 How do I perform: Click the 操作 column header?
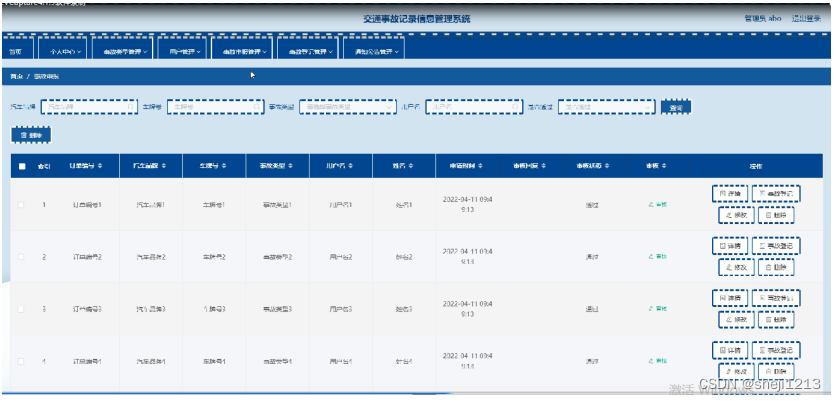pyautogui.click(x=756, y=166)
